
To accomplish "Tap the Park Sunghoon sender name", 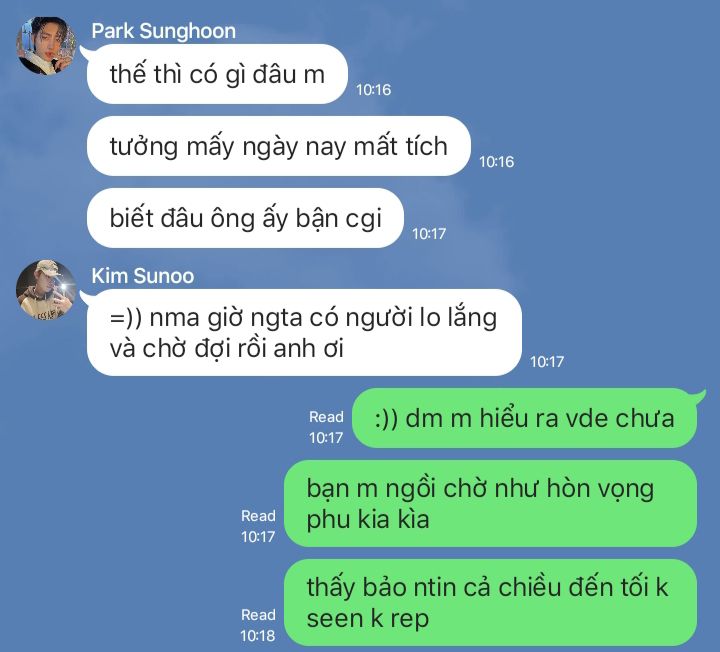I will point(163,31).
